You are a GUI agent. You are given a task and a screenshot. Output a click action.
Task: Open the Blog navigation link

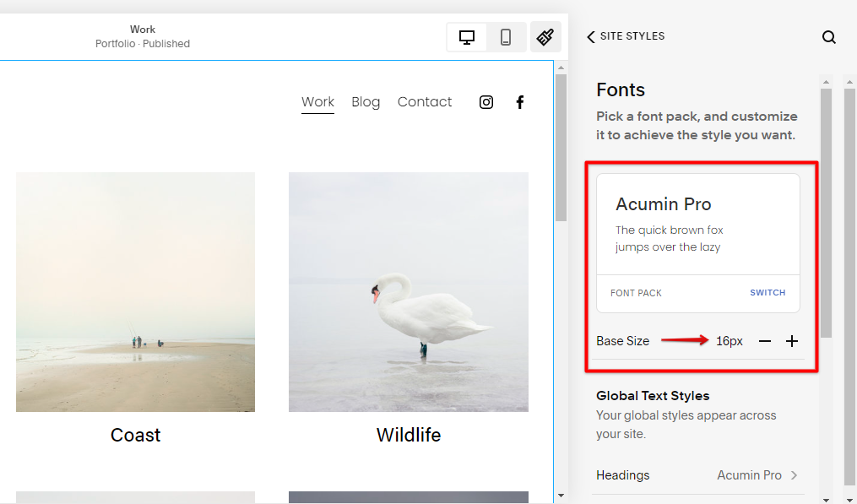pyautogui.click(x=366, y=102)
